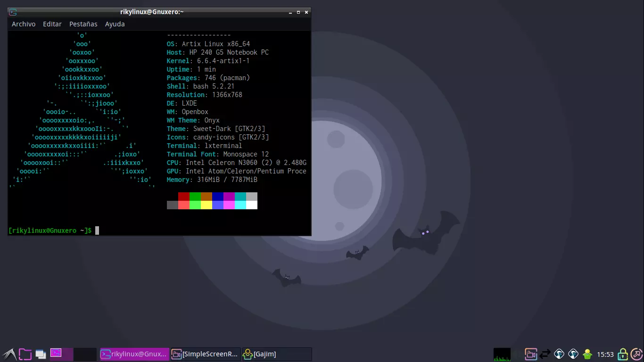The height and width of the screenshot is (362, 644).
Task: Click the 15:53 panel clock
Action: point(605,354)
